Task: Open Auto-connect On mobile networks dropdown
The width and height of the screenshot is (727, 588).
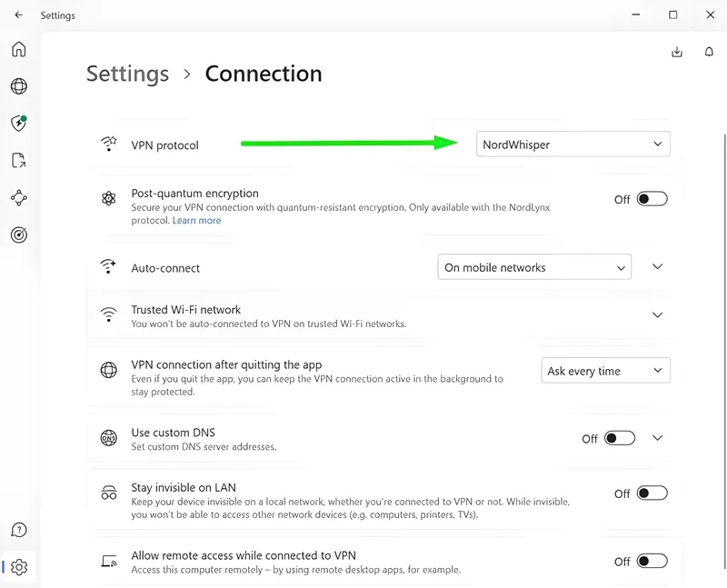Action: (534, 267)
